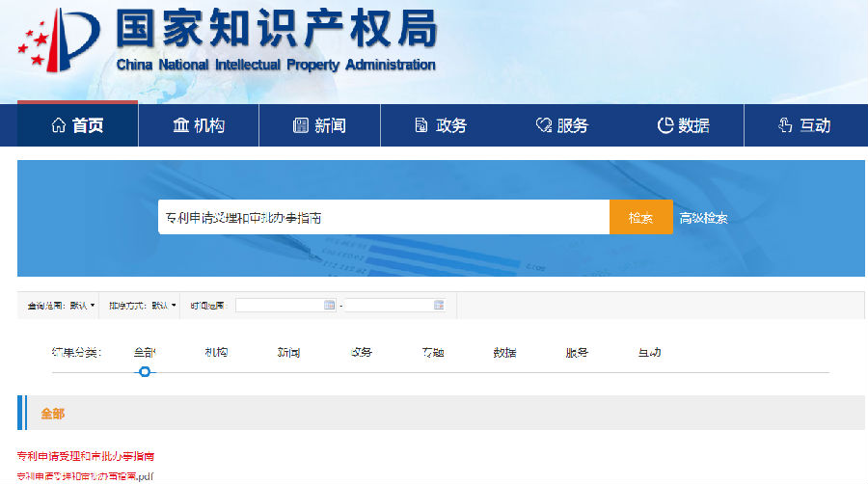The width and height of the screenshot is (868, 484).
Task: Click the 机构 institution building icon
Action: point(180,125)
